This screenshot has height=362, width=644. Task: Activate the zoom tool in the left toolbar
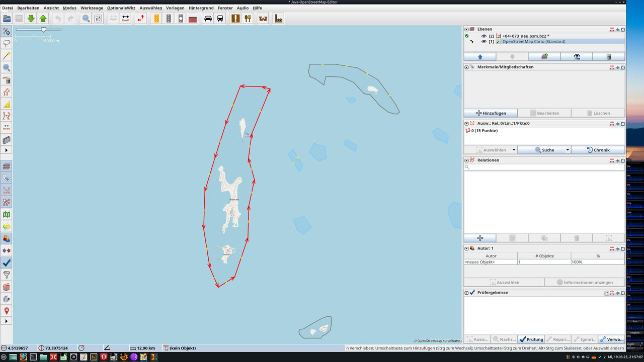(7, 68)
